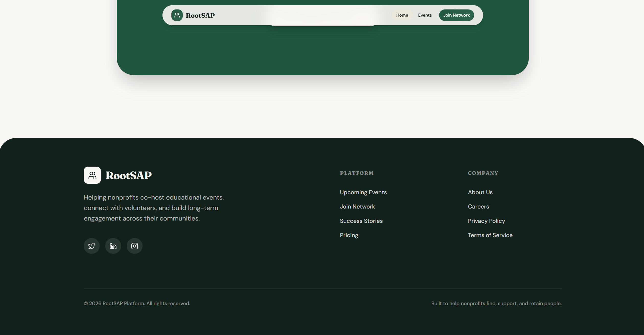Click the copyright notice text in footer
644x335 pixels.
point(137,304)
